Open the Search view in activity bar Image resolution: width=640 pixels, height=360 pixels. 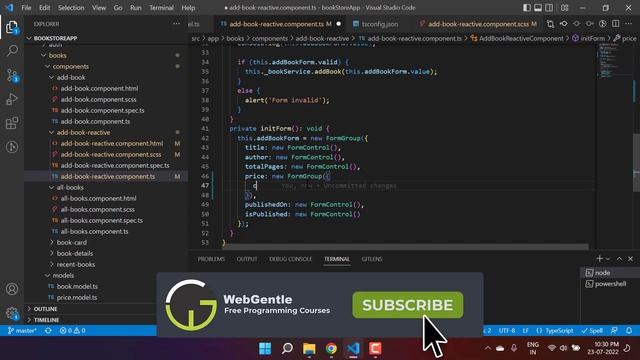coord(12,51)
